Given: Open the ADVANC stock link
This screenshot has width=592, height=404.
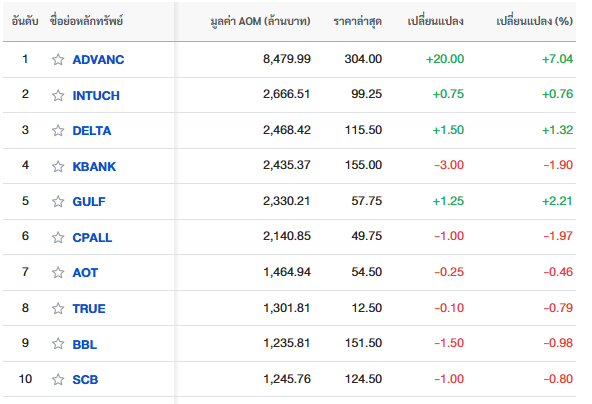Looking at the screenshot, I should coord(98,60).
